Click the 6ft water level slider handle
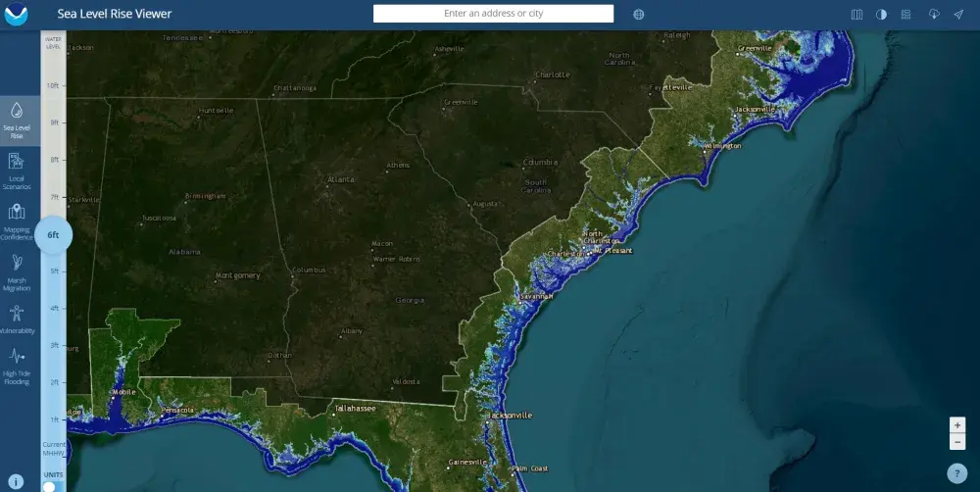 54,235
